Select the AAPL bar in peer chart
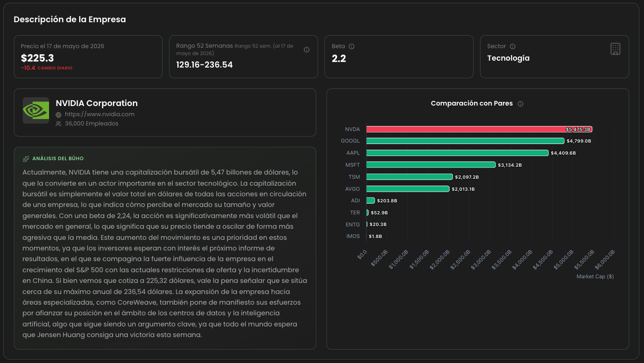644x363 pixels. click(x=457, y=153)
